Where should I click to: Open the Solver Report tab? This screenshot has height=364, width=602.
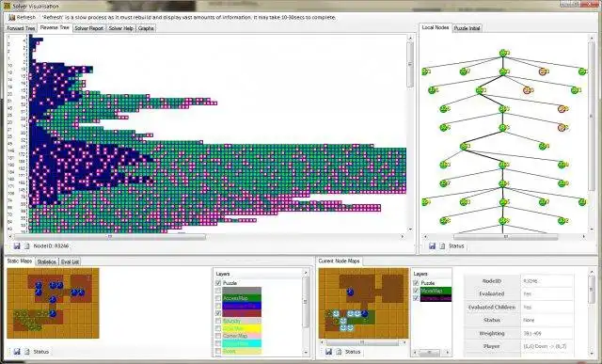pyautogui.click(x=89, y=28)
